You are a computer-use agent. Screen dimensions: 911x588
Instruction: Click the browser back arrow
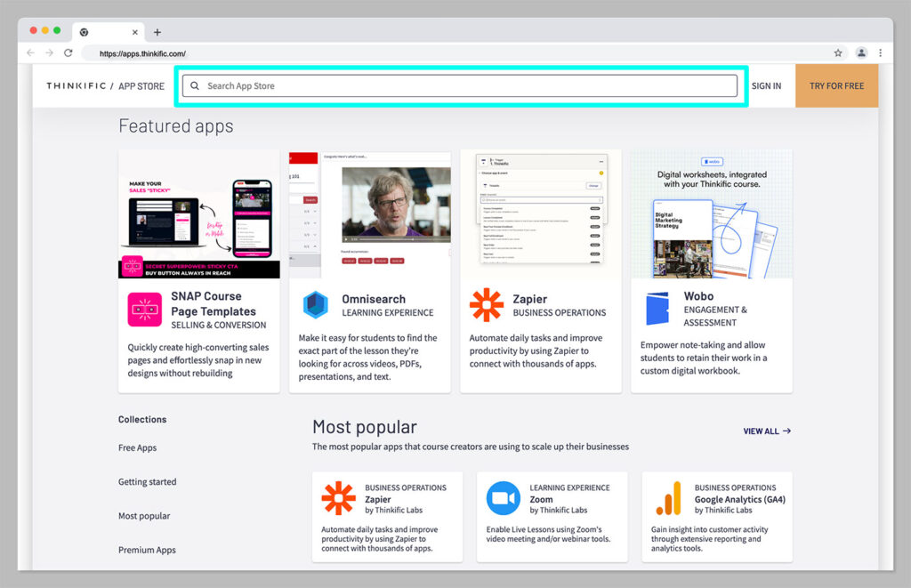[x=31, y=52]
